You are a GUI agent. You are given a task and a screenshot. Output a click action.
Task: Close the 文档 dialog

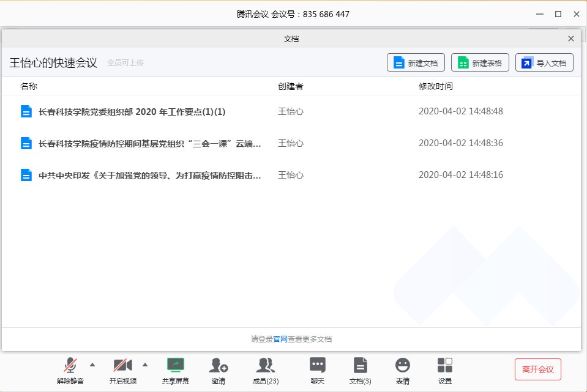(571, 39)
